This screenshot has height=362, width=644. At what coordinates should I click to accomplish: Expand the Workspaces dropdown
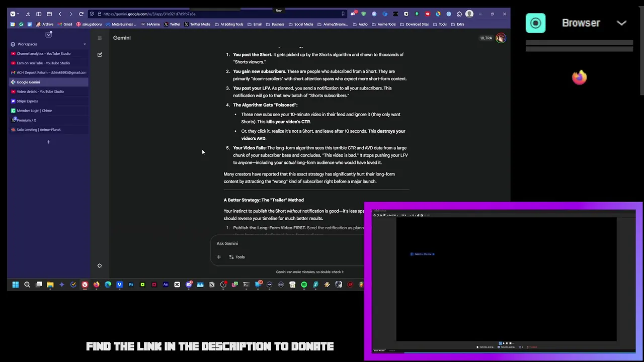(x=85, y=44)
